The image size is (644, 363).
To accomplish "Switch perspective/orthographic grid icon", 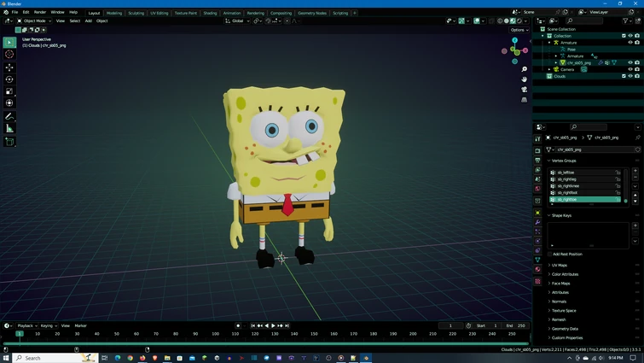I will point(524,99).
